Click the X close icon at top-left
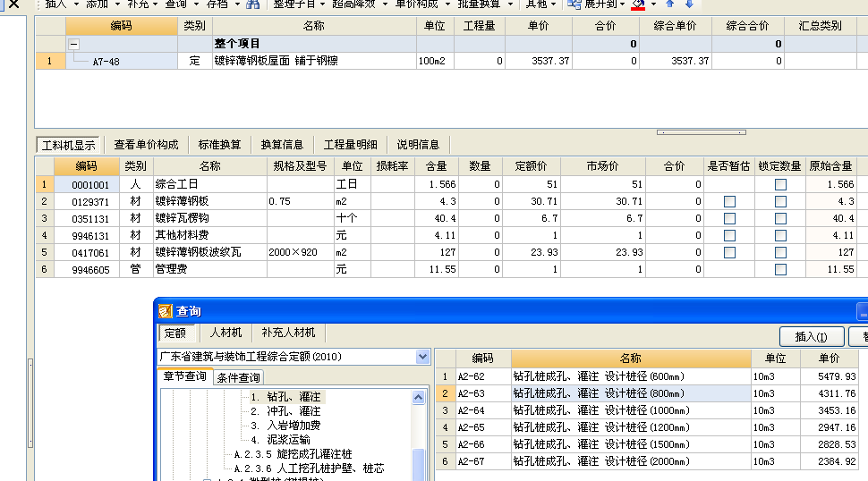 click(13, 4)
